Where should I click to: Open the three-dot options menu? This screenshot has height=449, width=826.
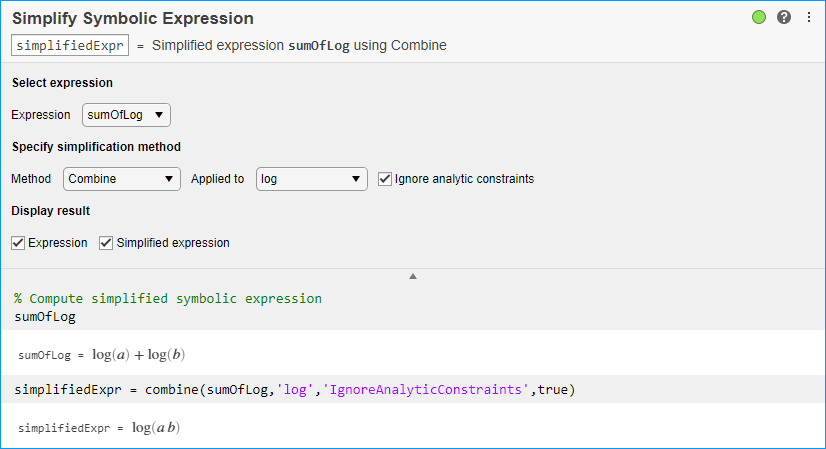[809, 17]
